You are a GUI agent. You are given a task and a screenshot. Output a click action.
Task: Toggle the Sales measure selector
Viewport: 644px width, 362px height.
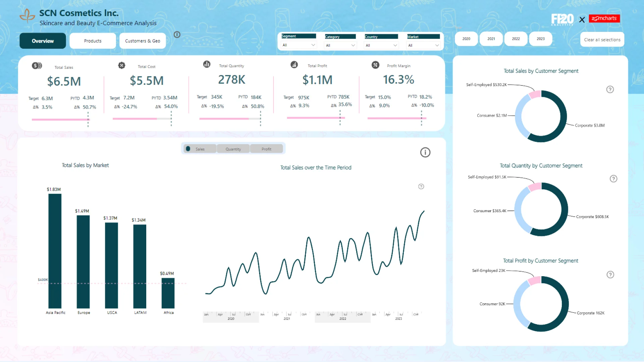point(200,149)
